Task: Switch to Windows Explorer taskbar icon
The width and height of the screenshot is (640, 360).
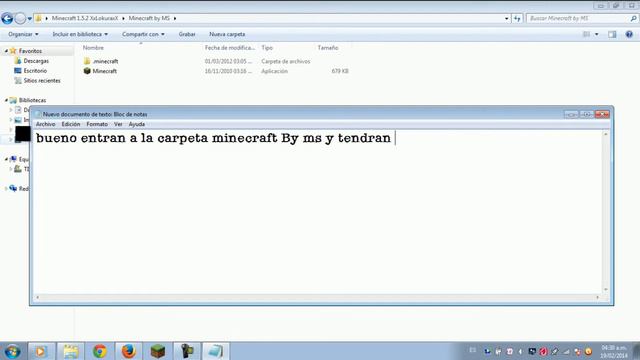Action: tap(70, 351)
